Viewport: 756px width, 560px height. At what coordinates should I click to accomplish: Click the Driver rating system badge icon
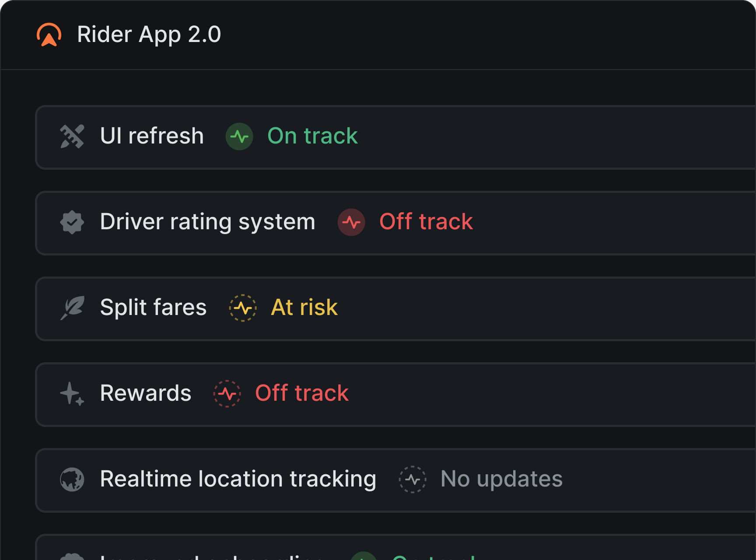click(72, 222)
